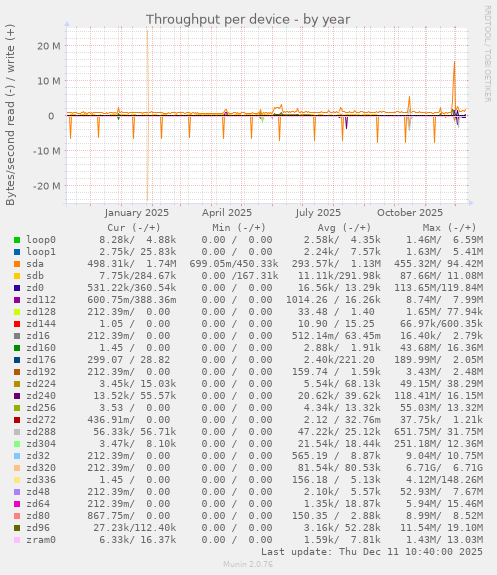Select the 'zd192' device label
The width and height of the screenshot is (497, 575).
tap(41, 372)
